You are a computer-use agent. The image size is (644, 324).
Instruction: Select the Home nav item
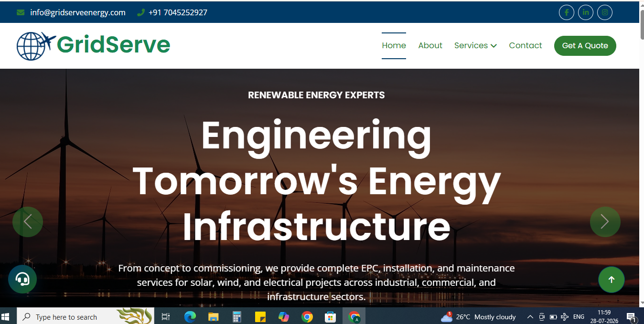tap(394, 46)
